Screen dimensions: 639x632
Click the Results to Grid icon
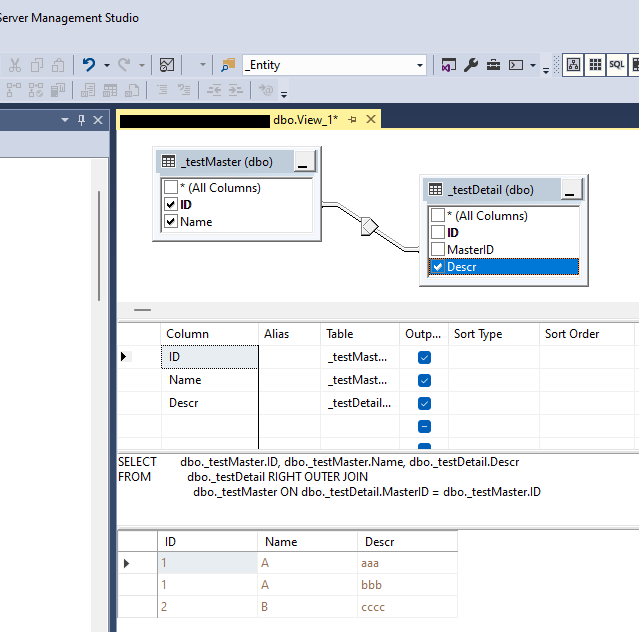(110, 90)
